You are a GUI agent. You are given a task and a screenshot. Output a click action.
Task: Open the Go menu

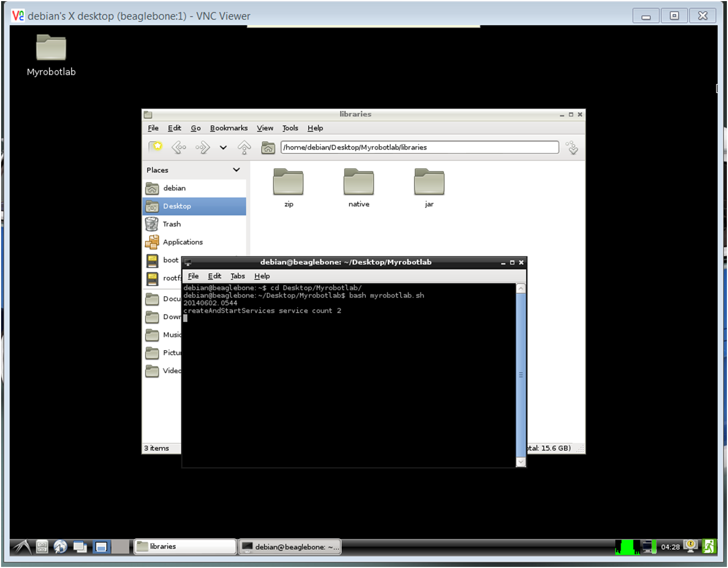point(196,128)
